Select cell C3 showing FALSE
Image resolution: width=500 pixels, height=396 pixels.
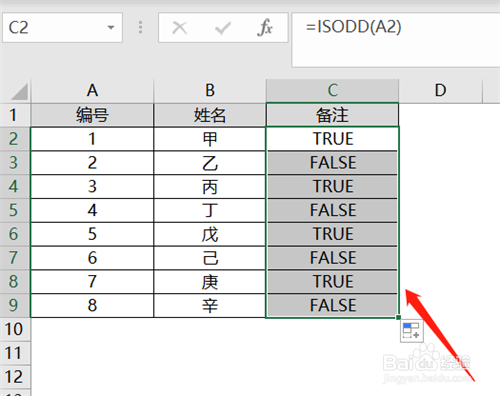332,163
